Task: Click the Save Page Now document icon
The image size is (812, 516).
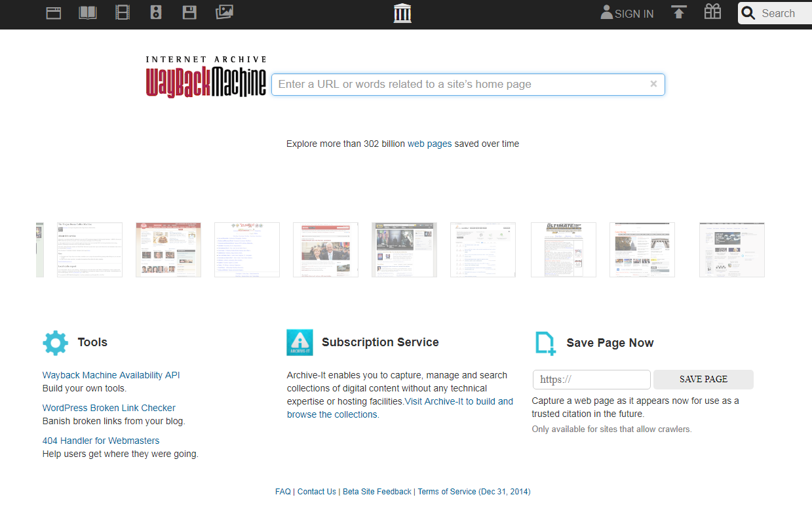Action: click(x=545, y=344)
